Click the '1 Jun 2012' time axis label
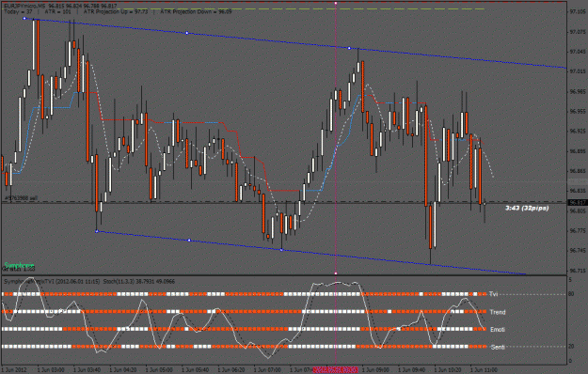 point(15,370)
